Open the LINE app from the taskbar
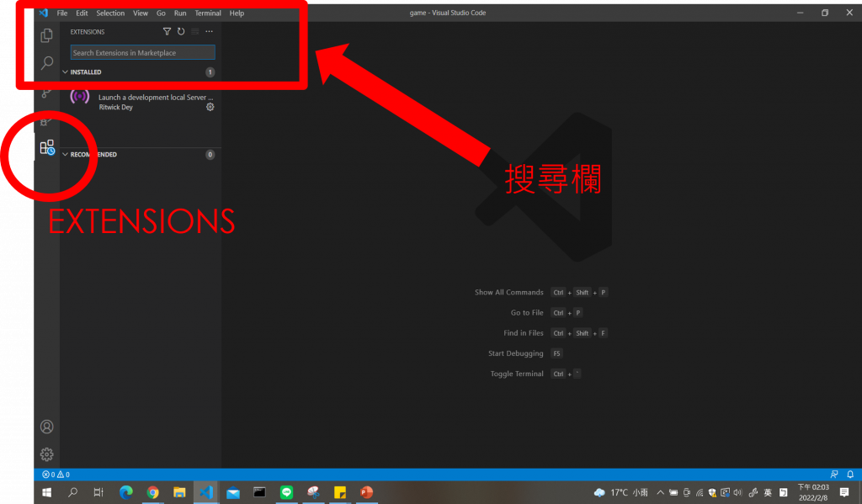Viewport: 862px width, 504px height. tap(286, 492)
